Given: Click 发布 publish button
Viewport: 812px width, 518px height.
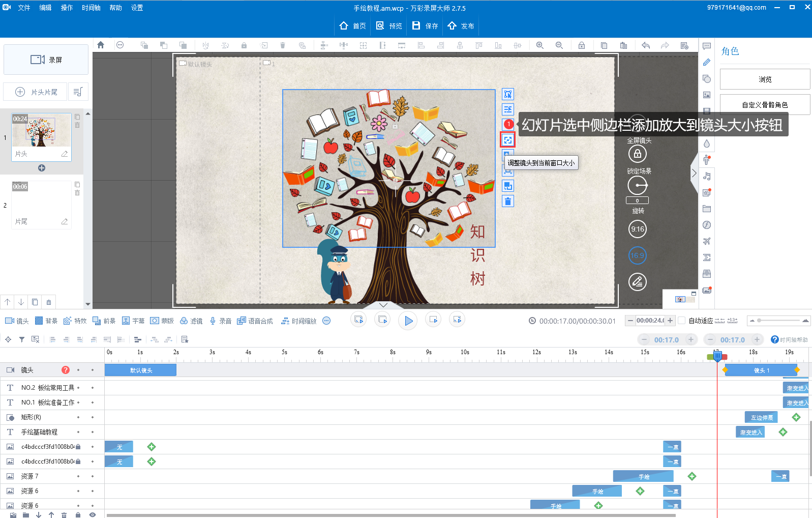Looking at the screenshot, I should 461,26.
